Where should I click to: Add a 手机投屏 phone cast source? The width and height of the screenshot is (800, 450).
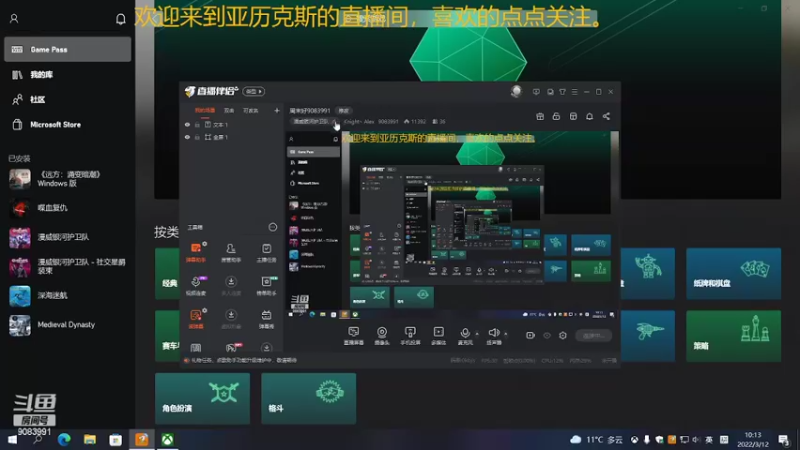point(410,336)
